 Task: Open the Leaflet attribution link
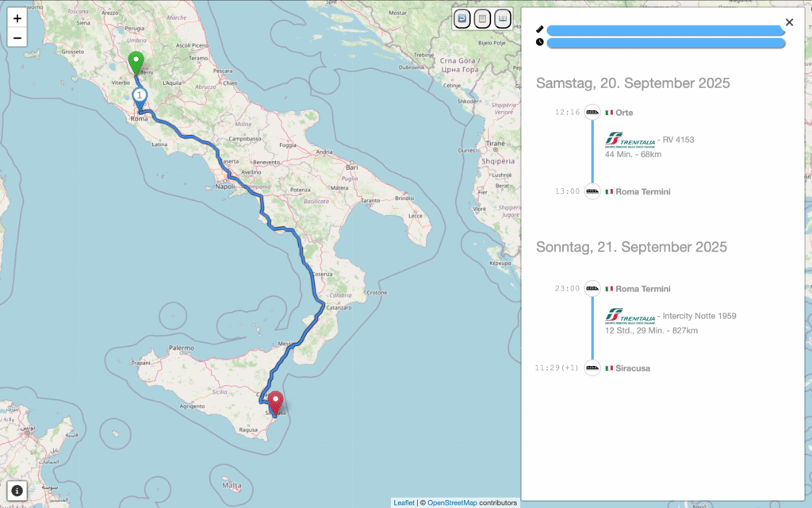tap(404, 502)
